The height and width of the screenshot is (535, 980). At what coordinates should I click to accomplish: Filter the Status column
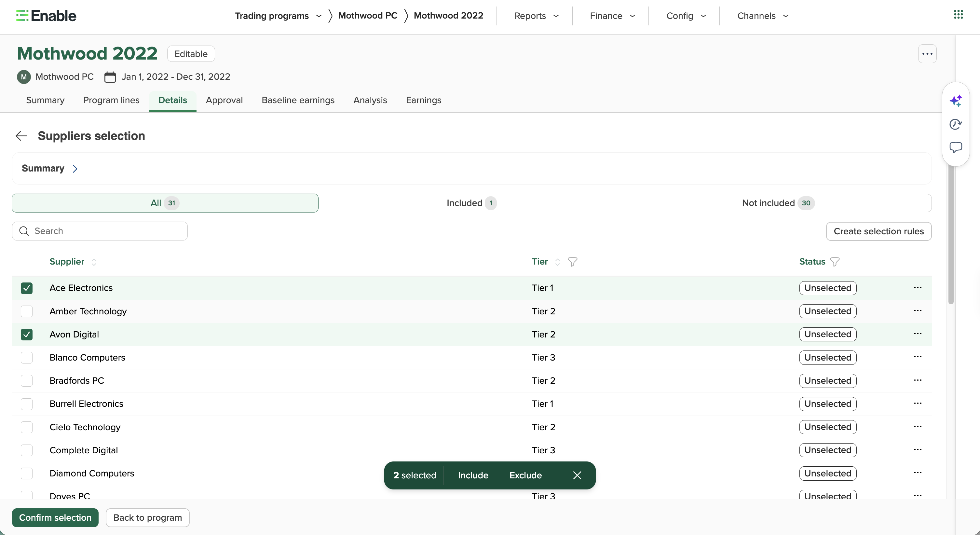pos(835,262)
